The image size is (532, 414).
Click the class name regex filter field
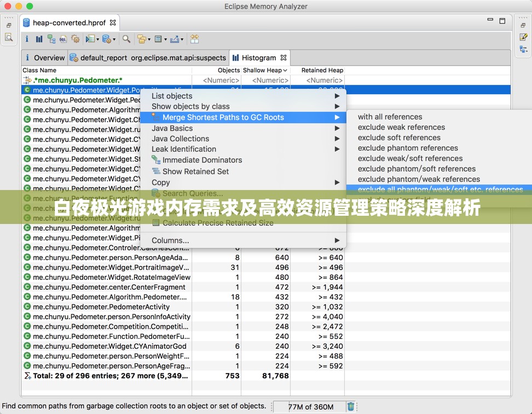click(x=107, y=81)
